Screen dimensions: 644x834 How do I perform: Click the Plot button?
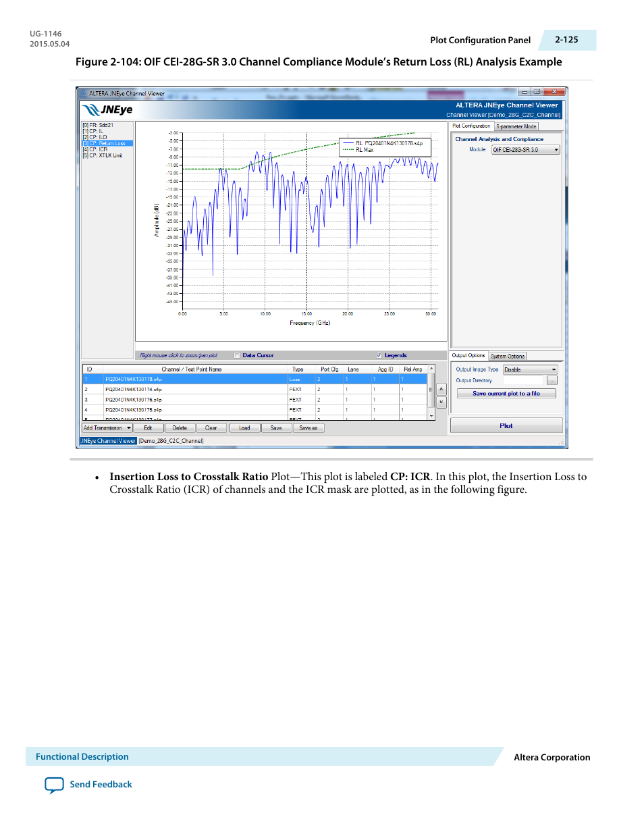tap(506, 426)
